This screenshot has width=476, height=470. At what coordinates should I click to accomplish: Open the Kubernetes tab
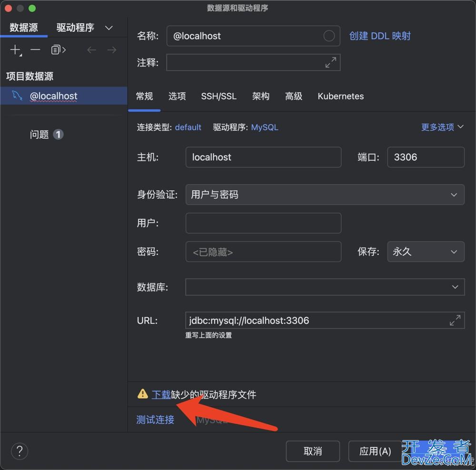[341, 96]
